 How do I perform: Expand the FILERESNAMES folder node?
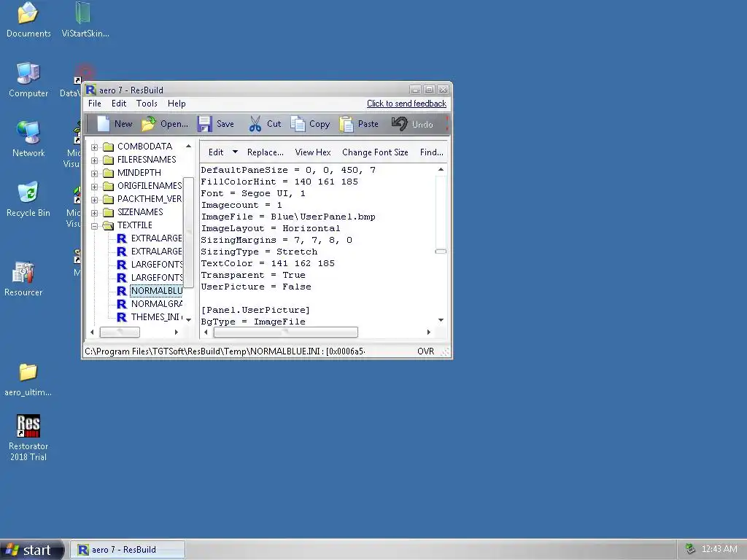tap(94, 160)
